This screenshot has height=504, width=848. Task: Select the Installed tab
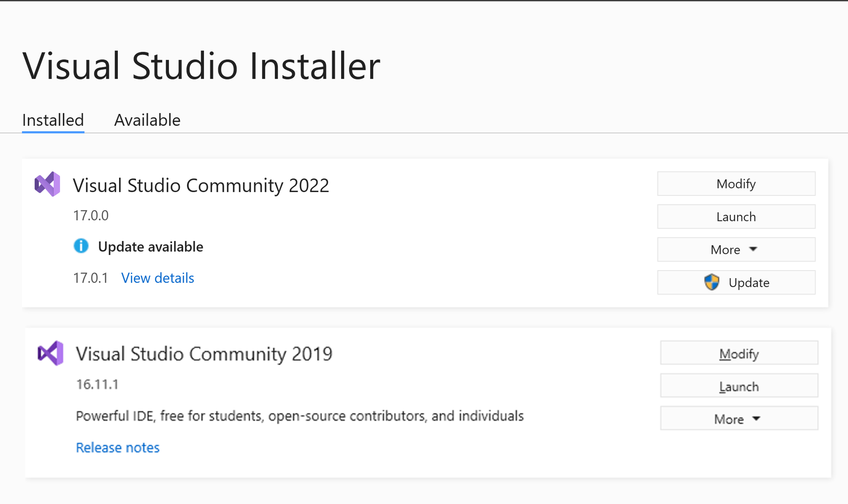[53, 119]
